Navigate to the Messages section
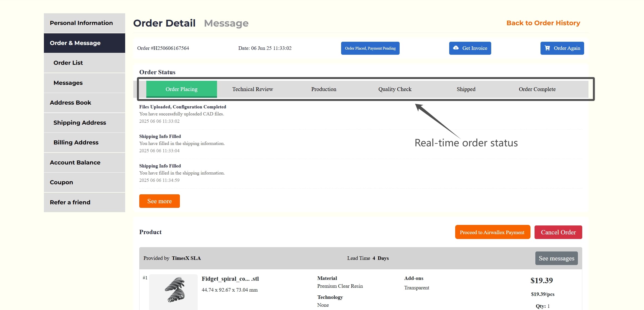Screen dimensions: 644x310 [68, 83]
